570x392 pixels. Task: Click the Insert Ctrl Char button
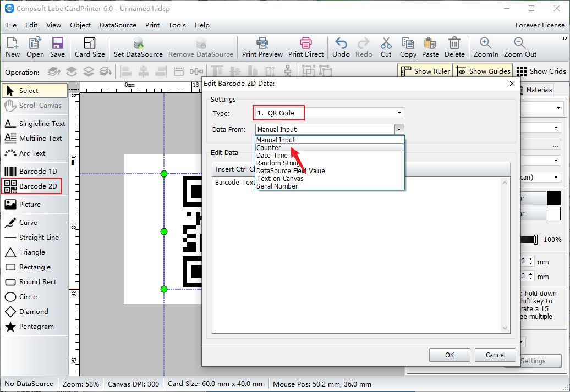pos(235,169)
